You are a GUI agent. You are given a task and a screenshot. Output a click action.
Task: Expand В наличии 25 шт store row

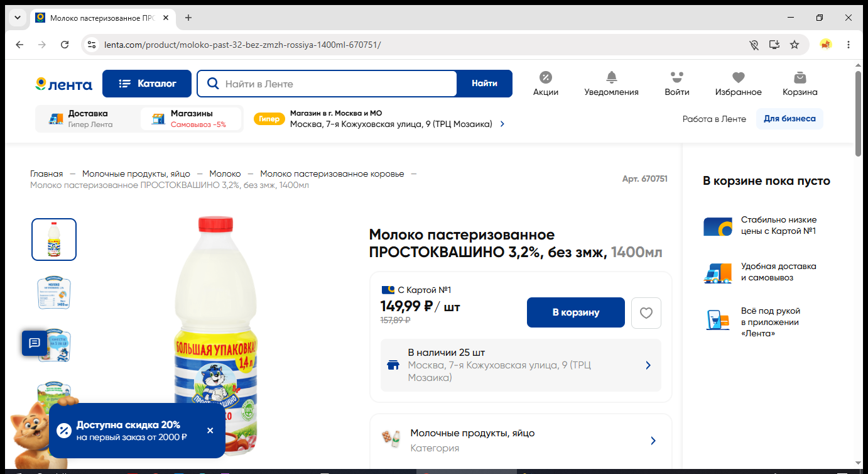tap(521, 365)
